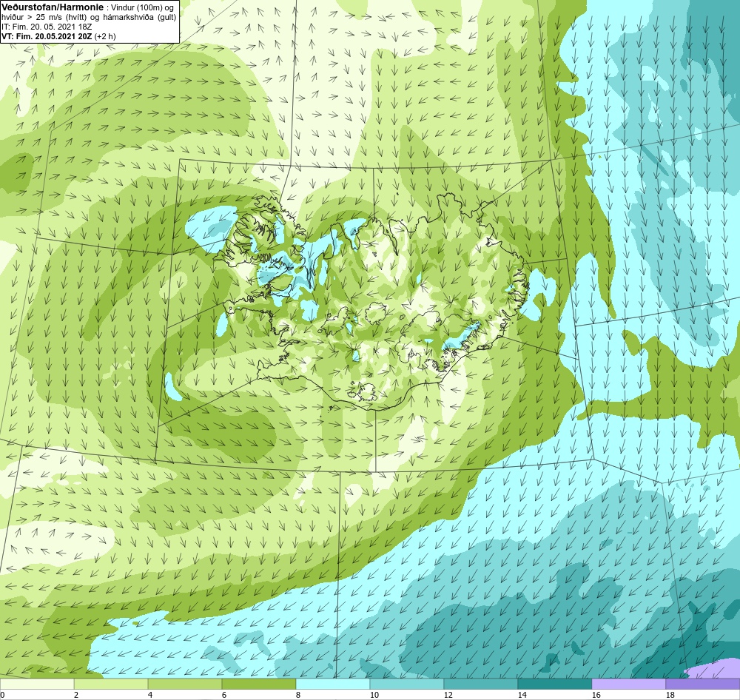This screenshot has width=740, height=700.
Task: Click the 0–2 m/s legend color swatch
Action: pos(37,684)
